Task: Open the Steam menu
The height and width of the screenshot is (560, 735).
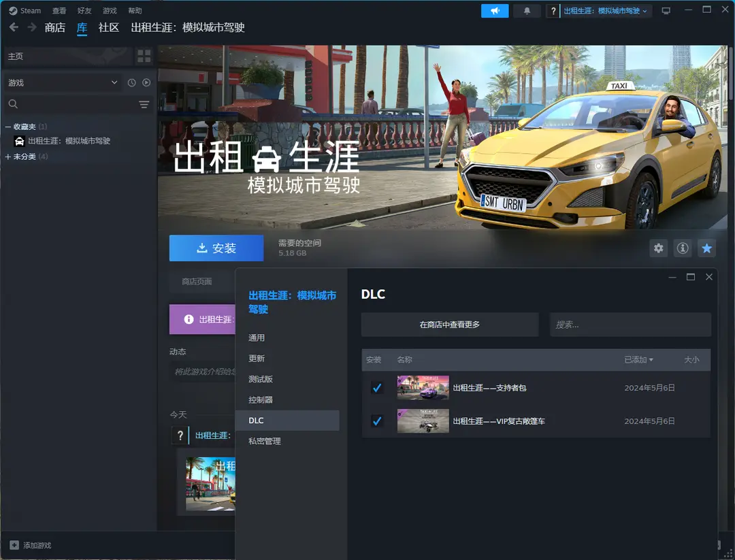Action: [x=31, y=11]
